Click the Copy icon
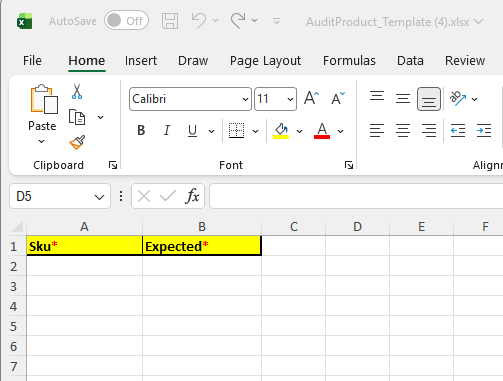Screen dimensions: 503x381 coord(77,117)
